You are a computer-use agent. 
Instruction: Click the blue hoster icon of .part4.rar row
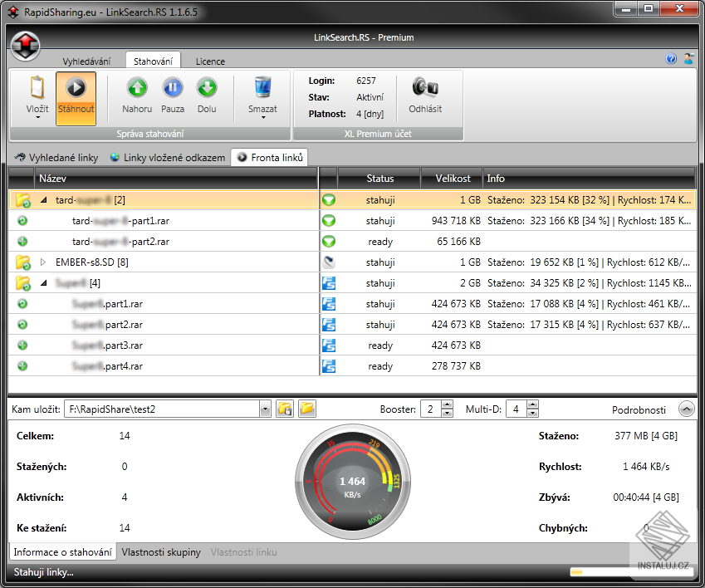(329, 366)
